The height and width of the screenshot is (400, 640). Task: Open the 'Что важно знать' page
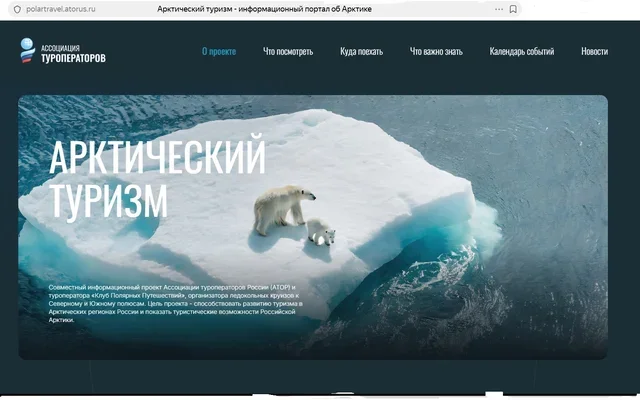point(436,51)
